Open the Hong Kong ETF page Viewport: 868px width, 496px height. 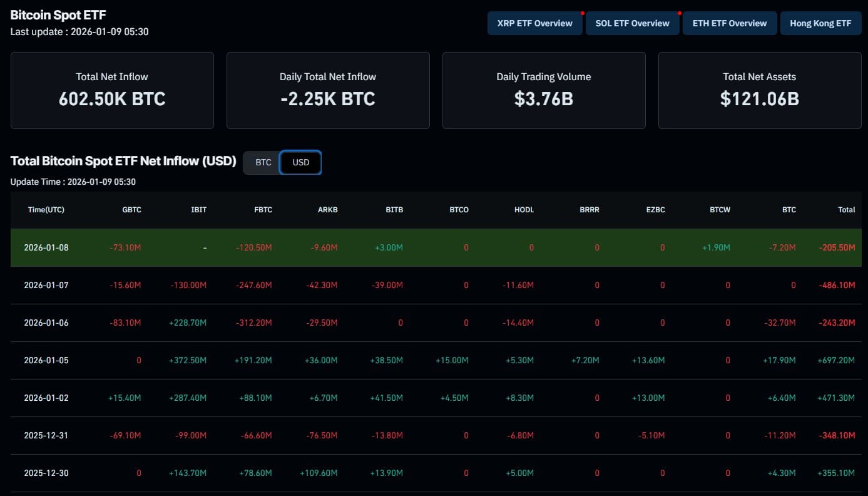[820, 23]
